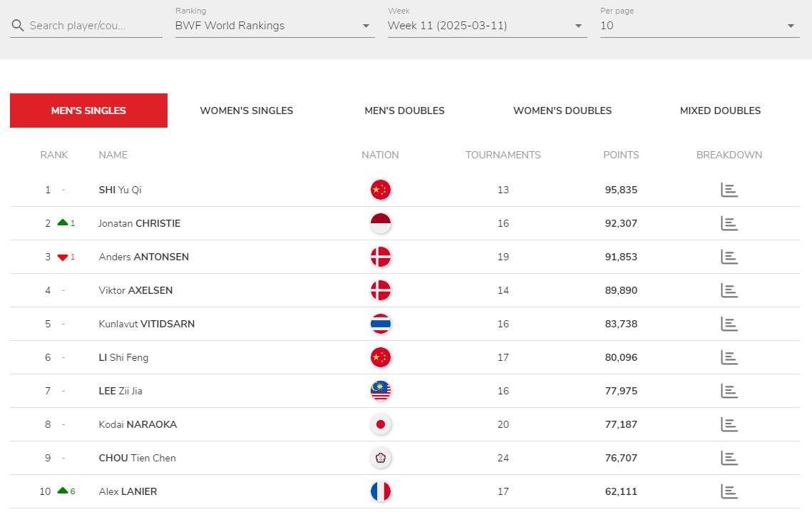This screenshot has height=527, width=812.
Task: Go to Men's Doubles tab
Action: click(x=404, y=111)
